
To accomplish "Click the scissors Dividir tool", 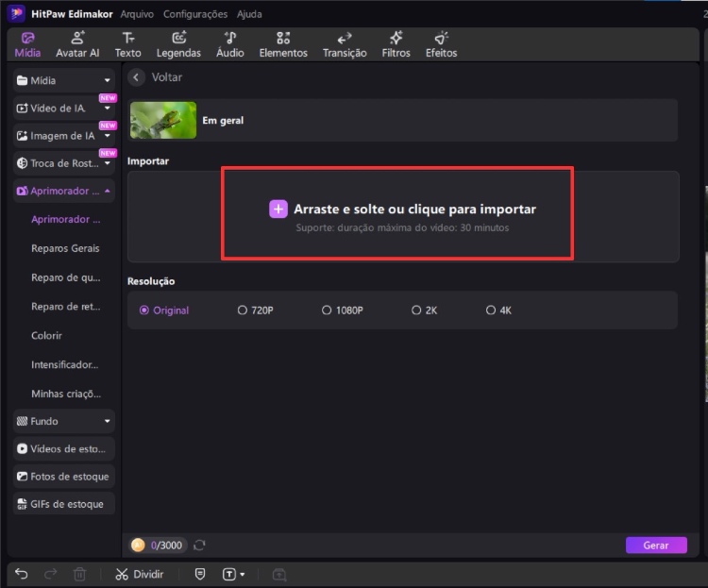I will pos(139,574).
